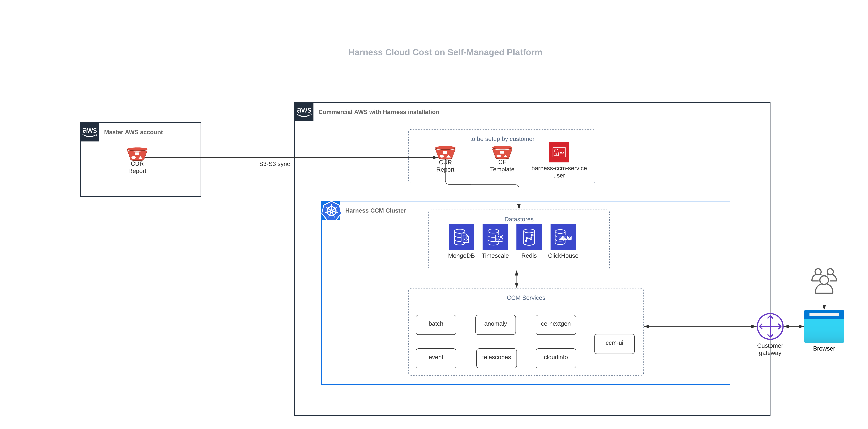This screenshot has height=429, width=868.
Task: Click the AWS logo of Commercial AWS box
Action: tap(304, 112)
